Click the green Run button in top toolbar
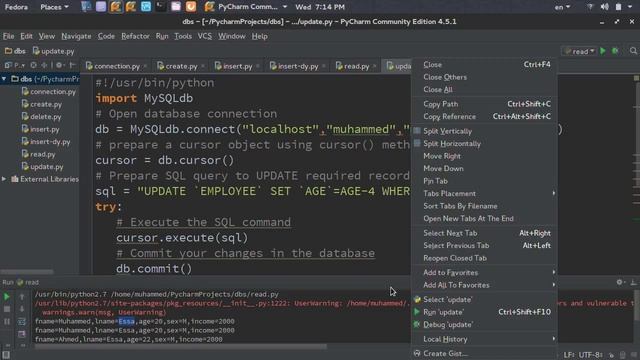640x360 pixels. 603,51
